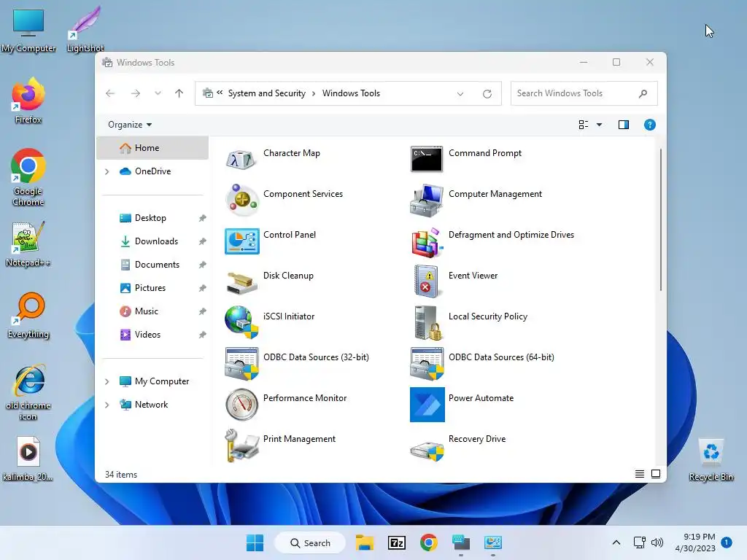
Task: Select the Performance Monitor icon
Action: 241,405
